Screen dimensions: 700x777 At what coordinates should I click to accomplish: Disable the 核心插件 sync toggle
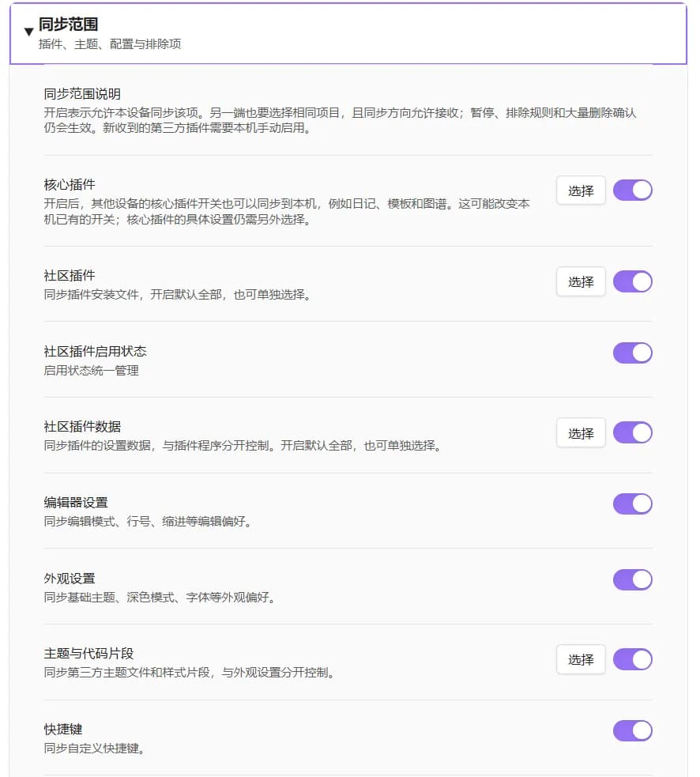633,190
